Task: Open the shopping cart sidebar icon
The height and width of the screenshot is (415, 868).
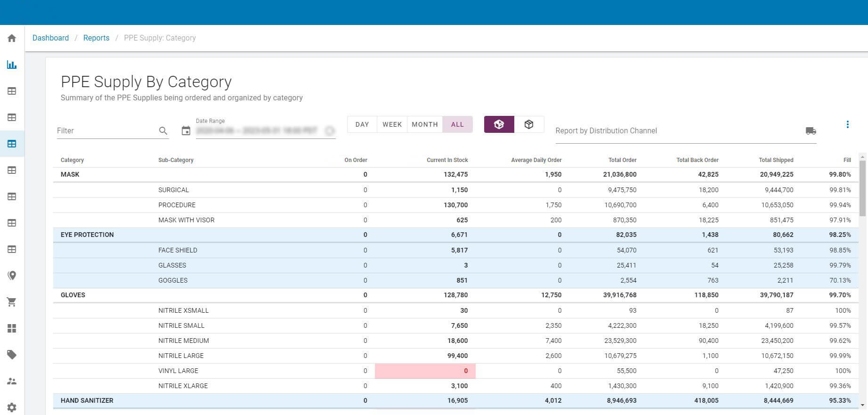Action: [x=12, y=302]
